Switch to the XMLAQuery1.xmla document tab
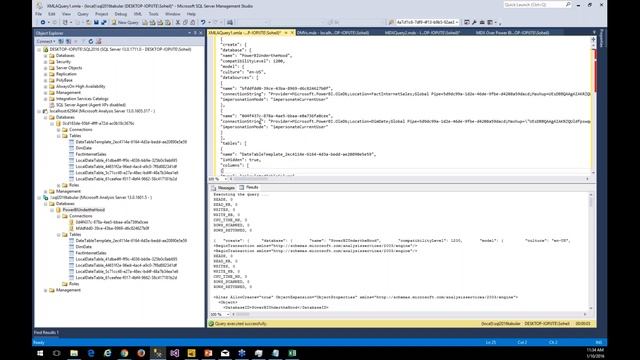The width and height of the screenshot is (640, 360). [245, 33]
